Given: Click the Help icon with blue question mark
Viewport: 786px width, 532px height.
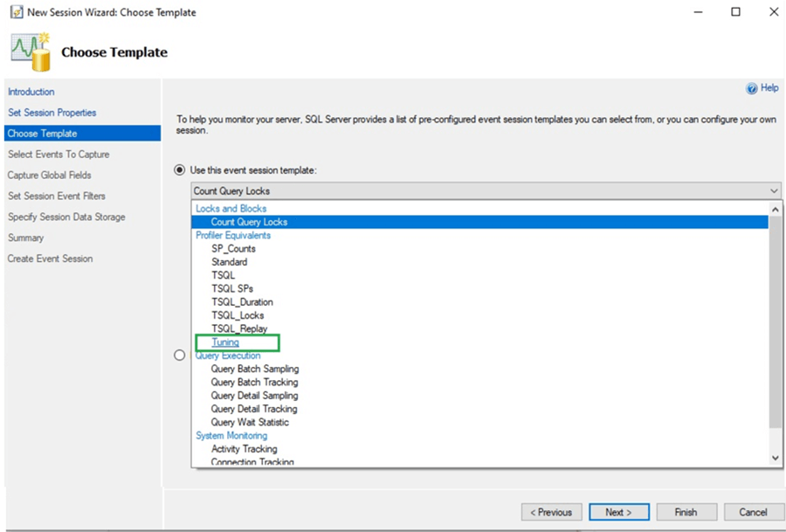Looking at the screenshot, I should [x=753, y=87].
